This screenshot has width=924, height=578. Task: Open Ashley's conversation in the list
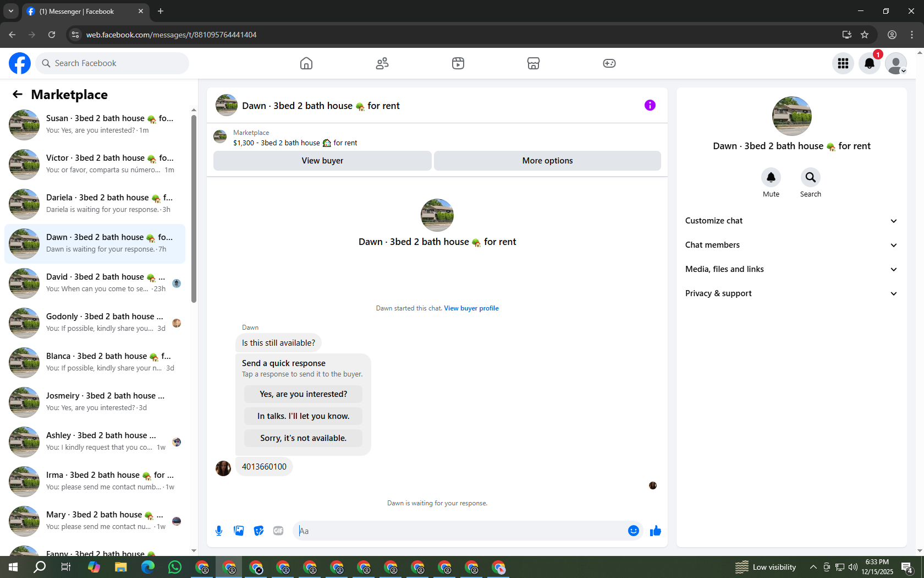[95, 442]
